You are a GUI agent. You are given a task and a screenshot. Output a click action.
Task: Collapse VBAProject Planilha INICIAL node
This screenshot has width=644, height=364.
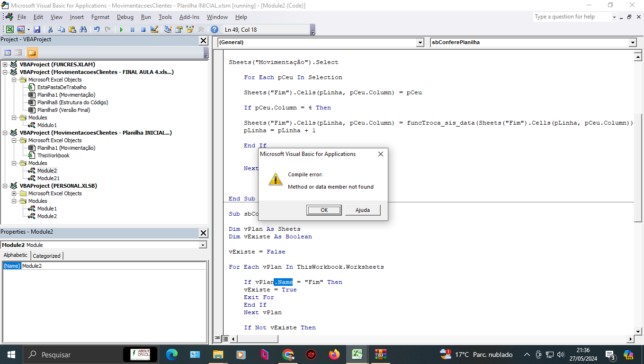click(5, 133)
